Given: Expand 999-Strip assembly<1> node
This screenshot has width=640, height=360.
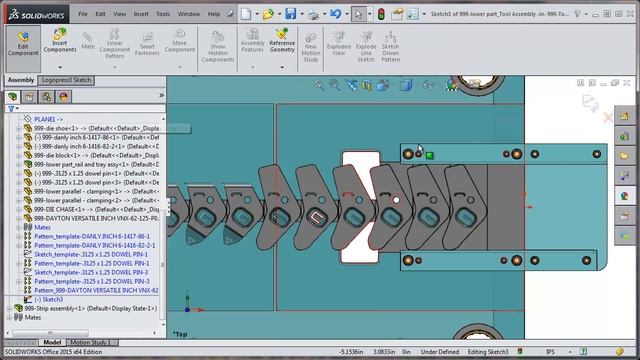Looking at the screenshot, I should (10, 309).
